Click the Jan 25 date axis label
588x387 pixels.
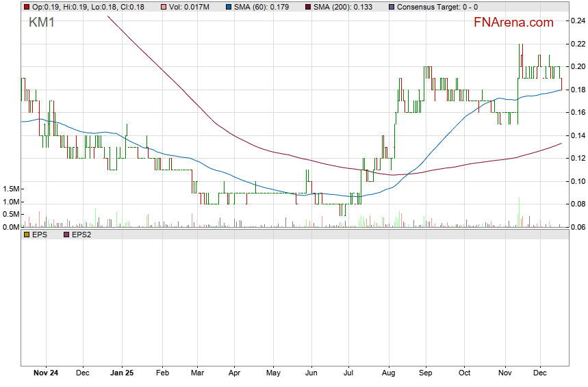pos(122,373)
